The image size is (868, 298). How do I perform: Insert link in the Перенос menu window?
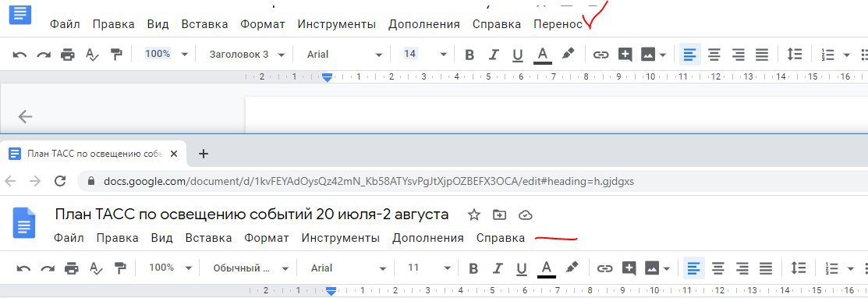pos(601,55)
